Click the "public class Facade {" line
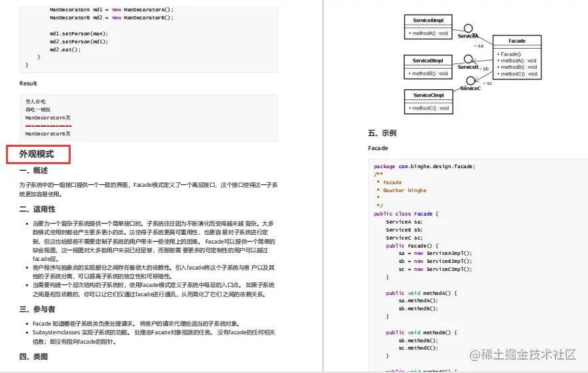This screenshot has width=588, height=373. click(406, 214)
